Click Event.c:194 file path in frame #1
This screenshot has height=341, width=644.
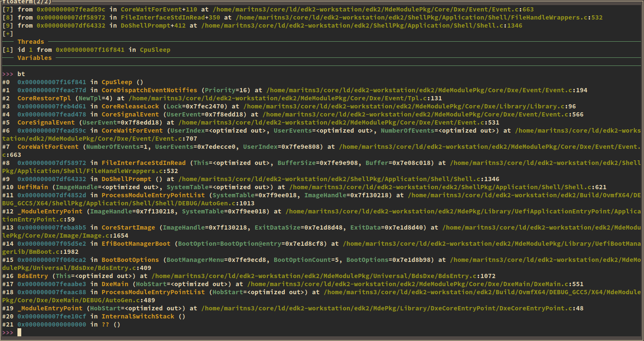pos(427,90)
